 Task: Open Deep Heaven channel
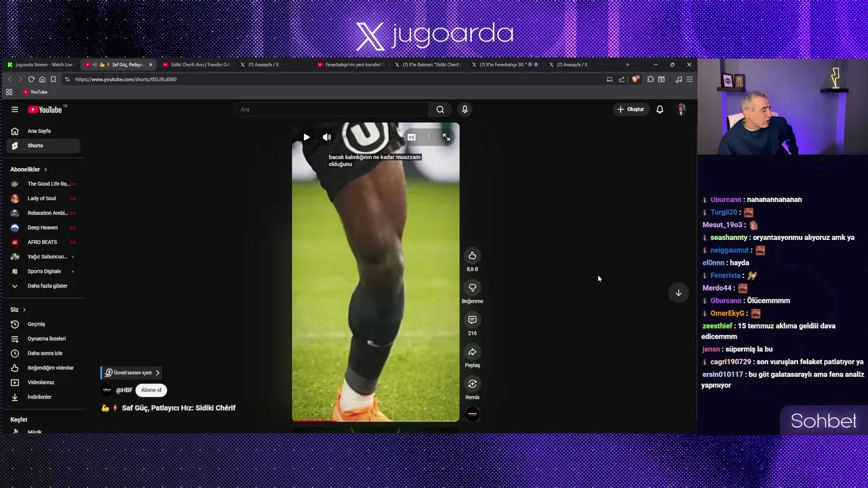(x=42, y=228)
